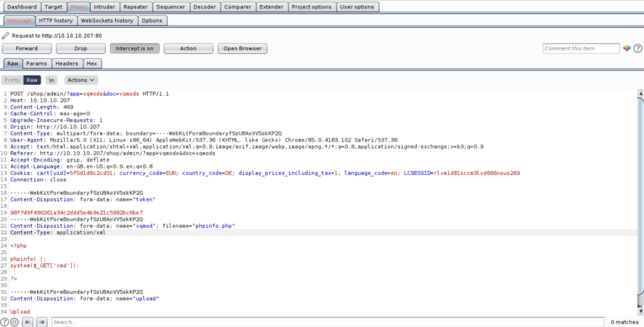Screen dimensions: 644x327
Task: Go to next search match arrow
Action: 42,322
